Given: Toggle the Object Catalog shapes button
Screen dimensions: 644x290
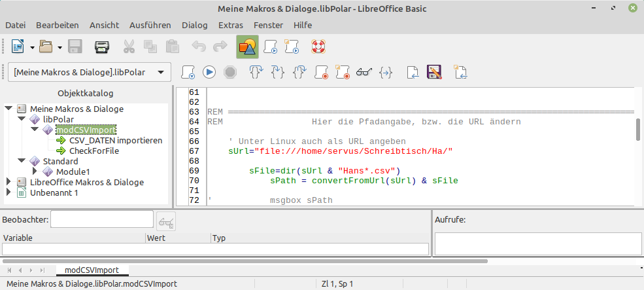Looking at the screenshot, I should (x=247, y=47).
